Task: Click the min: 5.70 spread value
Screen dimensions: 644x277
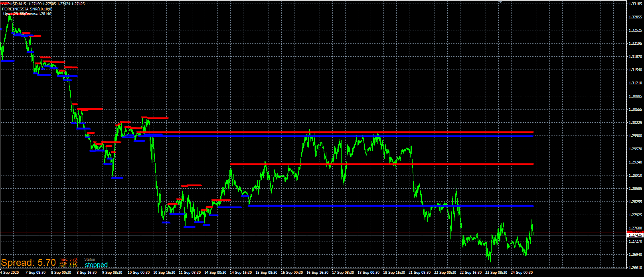Action: 68,266
